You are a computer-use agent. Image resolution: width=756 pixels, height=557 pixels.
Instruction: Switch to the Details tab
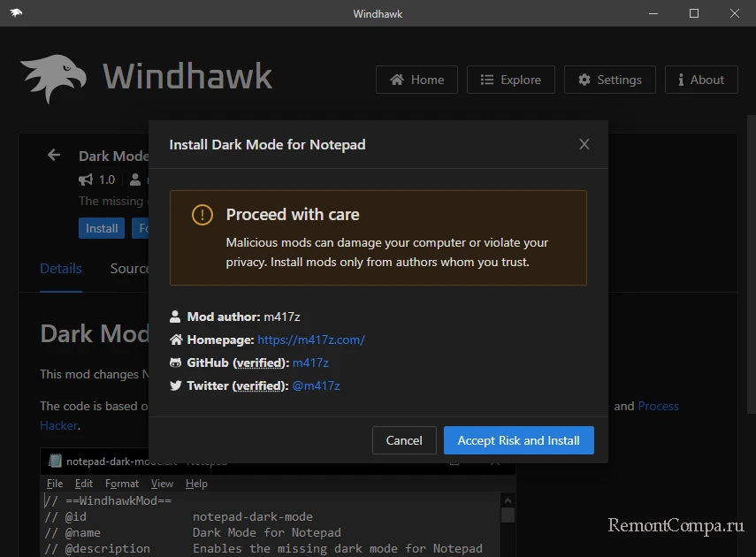click(61, 269)
